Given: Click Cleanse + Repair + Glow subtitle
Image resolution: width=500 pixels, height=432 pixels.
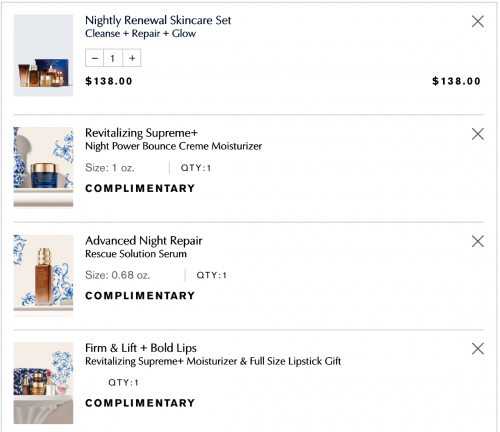Looking at the screenshot, I should click(x=140, y=33).
